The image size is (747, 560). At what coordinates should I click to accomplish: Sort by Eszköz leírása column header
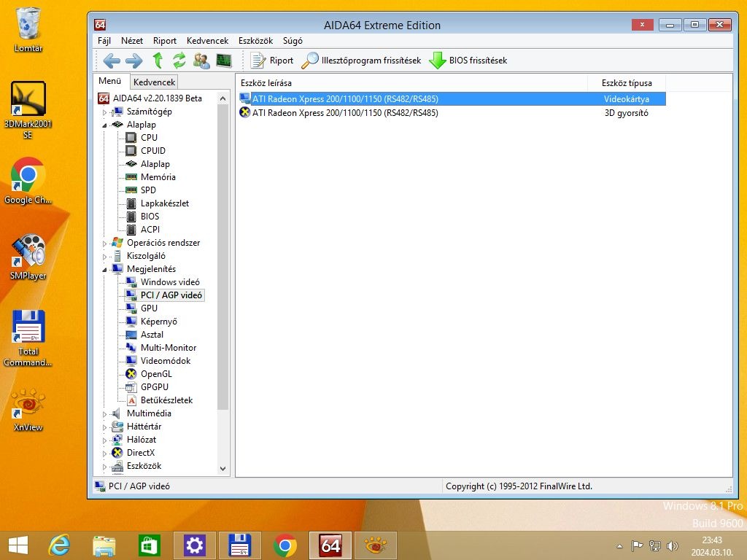click(x=412, y=83)
